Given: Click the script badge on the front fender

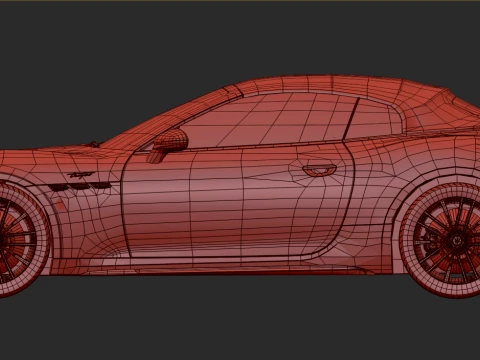Looking at the screenshot, I should pyautogui.click(x=81, y=174).
